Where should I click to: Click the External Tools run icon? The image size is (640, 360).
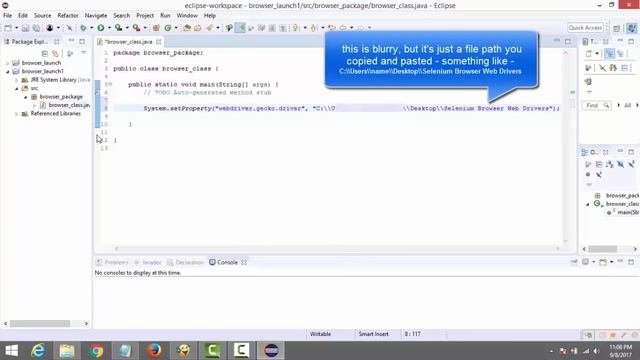136,28
